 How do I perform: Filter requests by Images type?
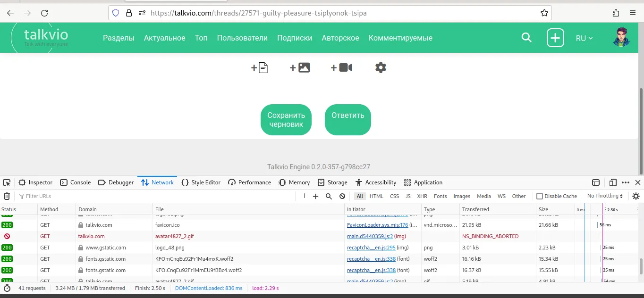pyautogui.click(x=462, y=196)
